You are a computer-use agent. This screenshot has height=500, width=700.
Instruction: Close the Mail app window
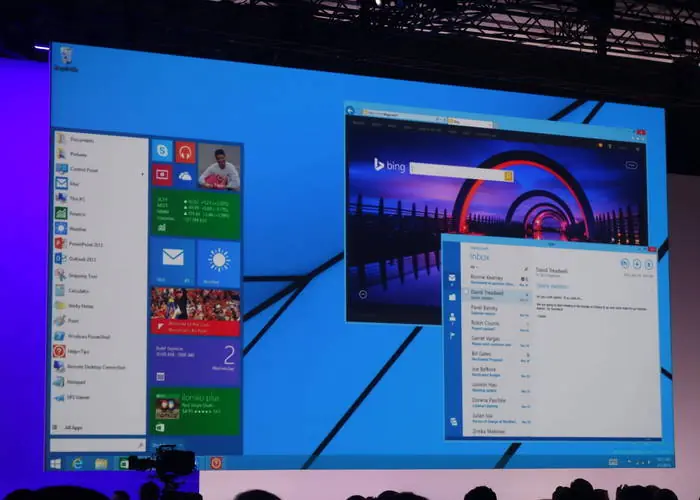pyautogui.click(x=652, y=249)
